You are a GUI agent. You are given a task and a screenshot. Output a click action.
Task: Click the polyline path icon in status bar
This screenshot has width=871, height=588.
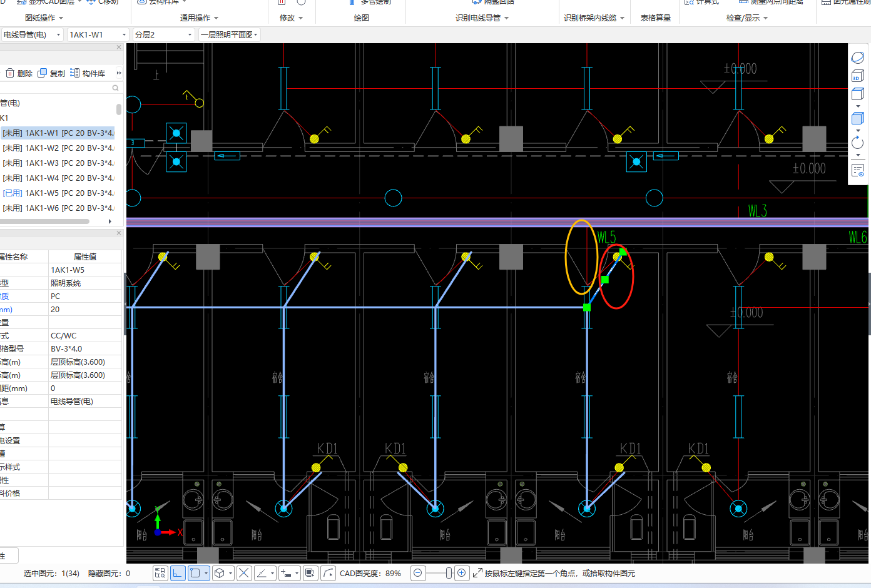tap(329, 573)
